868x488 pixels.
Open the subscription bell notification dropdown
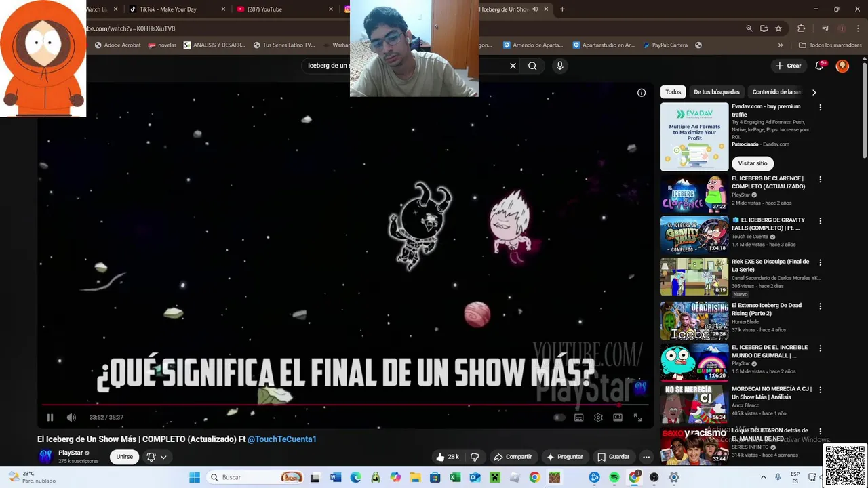(x=157, y=457)
